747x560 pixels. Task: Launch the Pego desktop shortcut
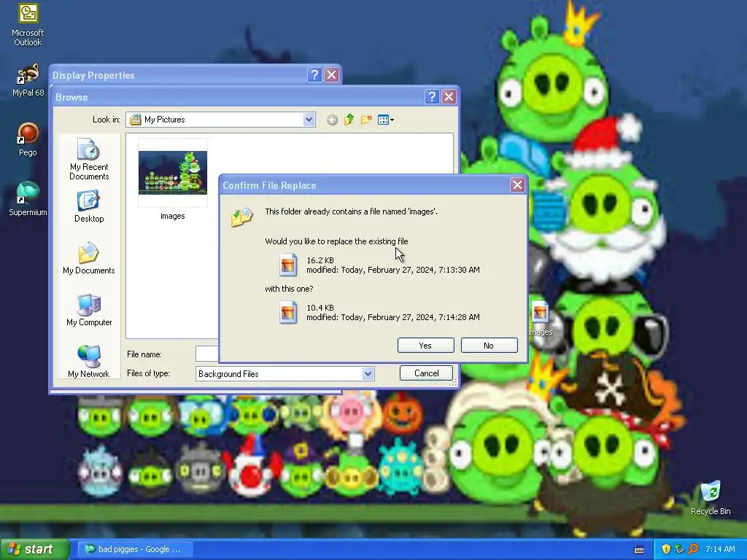click(x=28, y=139)
